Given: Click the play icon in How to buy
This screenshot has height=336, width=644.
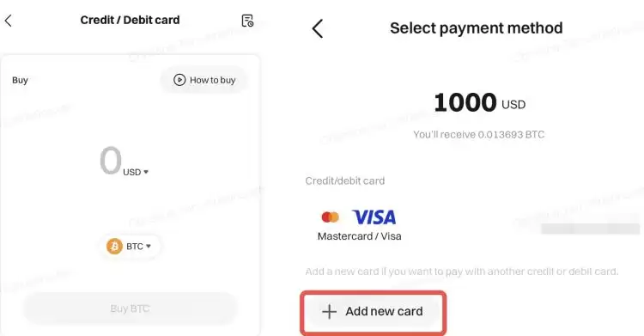Looking at the screenshot, I should click(x=179, y=80).
